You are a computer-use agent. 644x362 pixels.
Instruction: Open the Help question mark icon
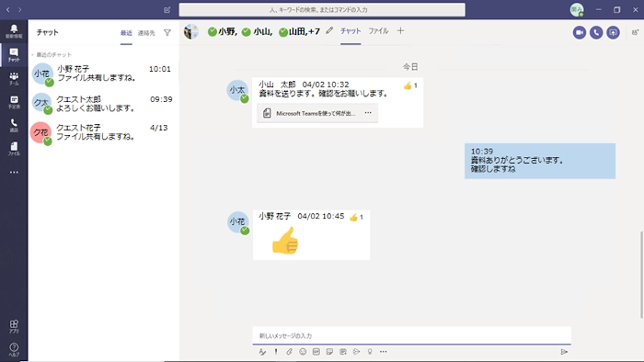14,349
